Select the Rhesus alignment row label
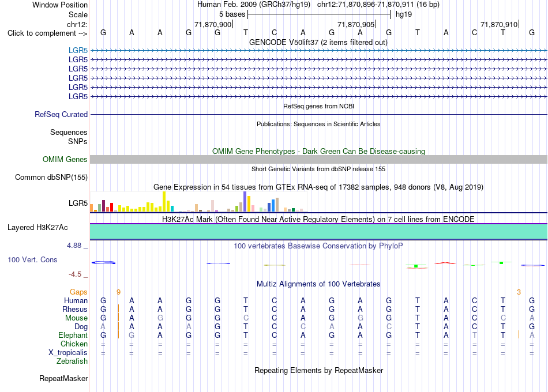This screenshot has height=392, width=548. coord(75,309)
